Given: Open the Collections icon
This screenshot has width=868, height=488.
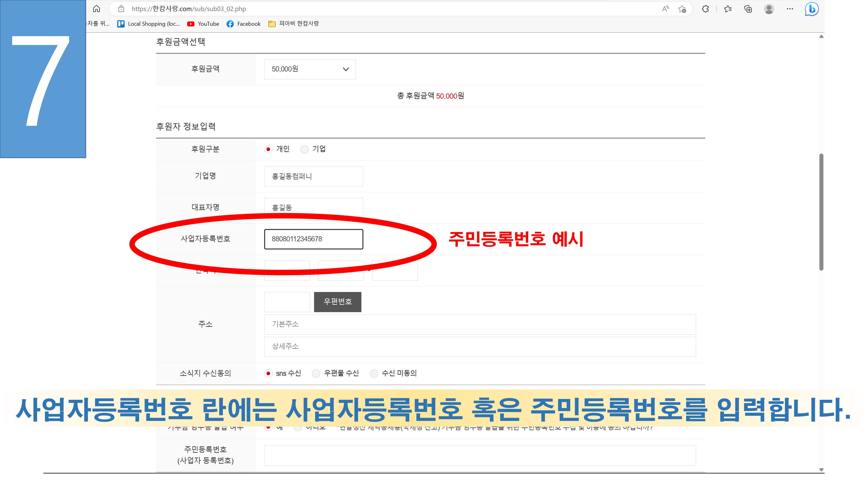Looking at the screenshot, I should click(748, 9).
